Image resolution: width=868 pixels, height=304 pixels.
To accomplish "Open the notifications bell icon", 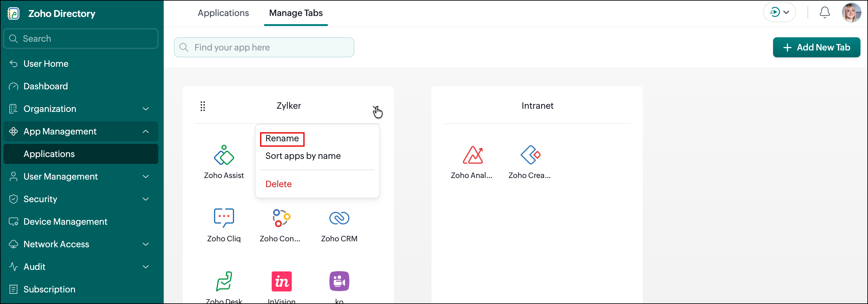I will point(824,13).
